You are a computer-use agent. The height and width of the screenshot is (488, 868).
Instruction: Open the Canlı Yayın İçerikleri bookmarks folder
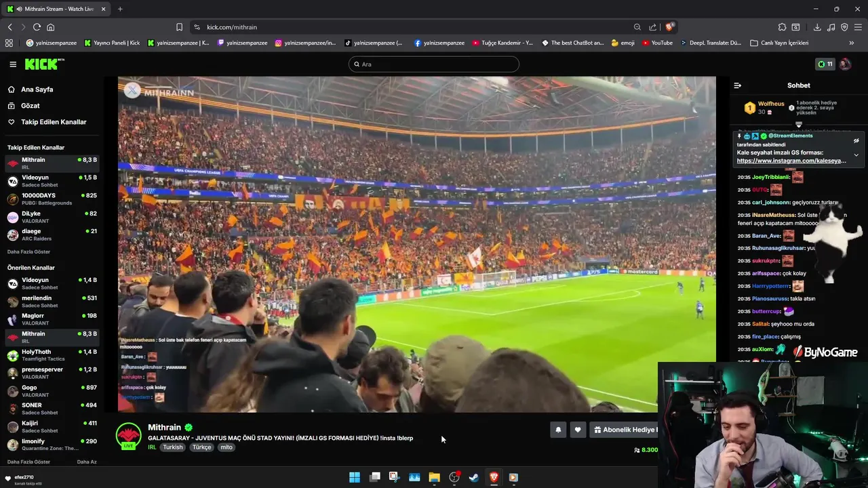point(779,43)
